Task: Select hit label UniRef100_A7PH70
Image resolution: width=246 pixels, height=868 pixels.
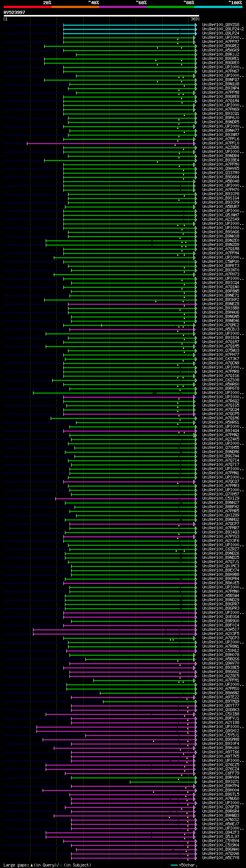Action: 221,190
